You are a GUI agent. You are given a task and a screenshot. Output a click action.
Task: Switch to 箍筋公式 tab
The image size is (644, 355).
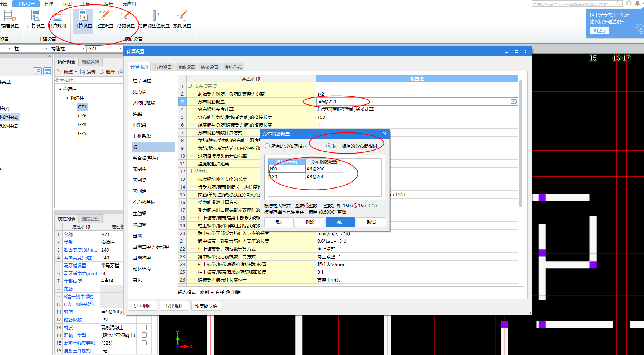coord(233,67)
